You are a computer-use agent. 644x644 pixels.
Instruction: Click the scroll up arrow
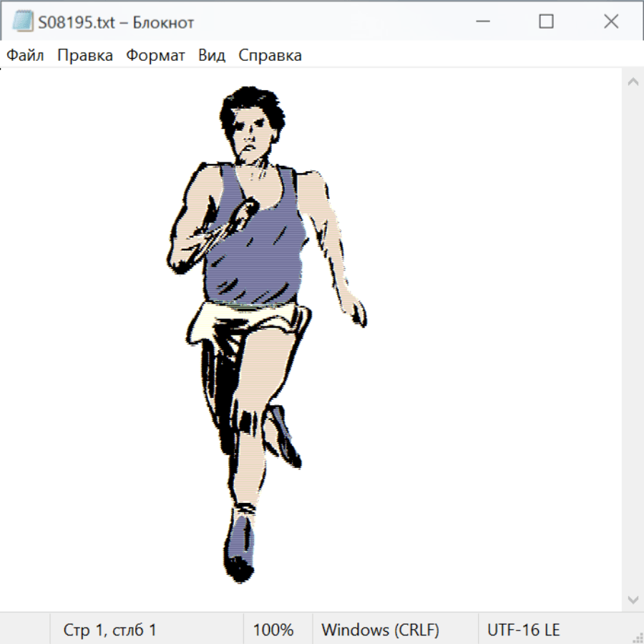[x=633, y=82]
